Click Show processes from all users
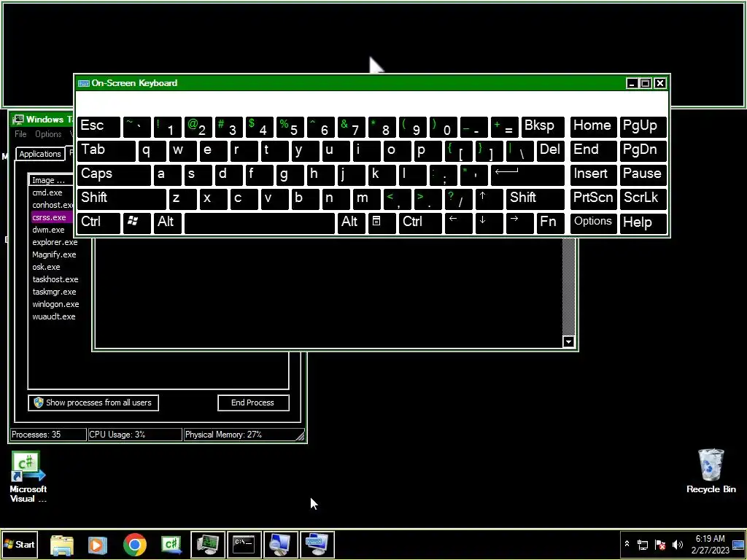Viewport: 747px width, 560px height. pos(93,402)
